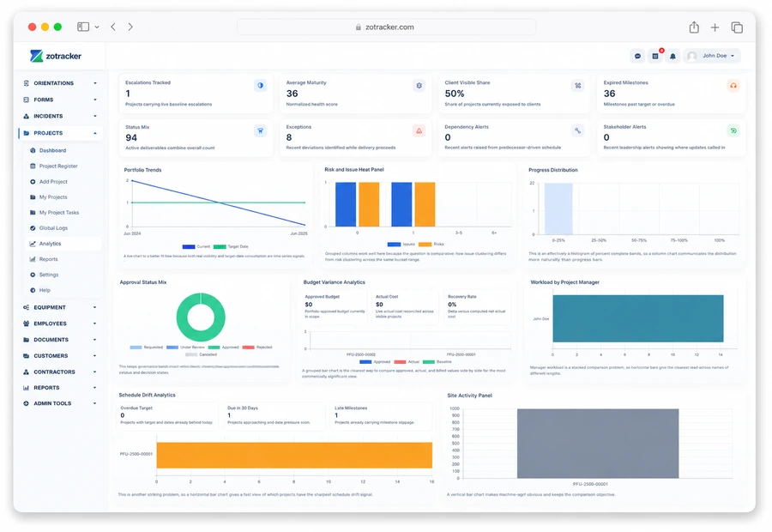Click the Safari sidebar toggle icon
The height and width of the screenshot is (532, 772).
[83, 27]
